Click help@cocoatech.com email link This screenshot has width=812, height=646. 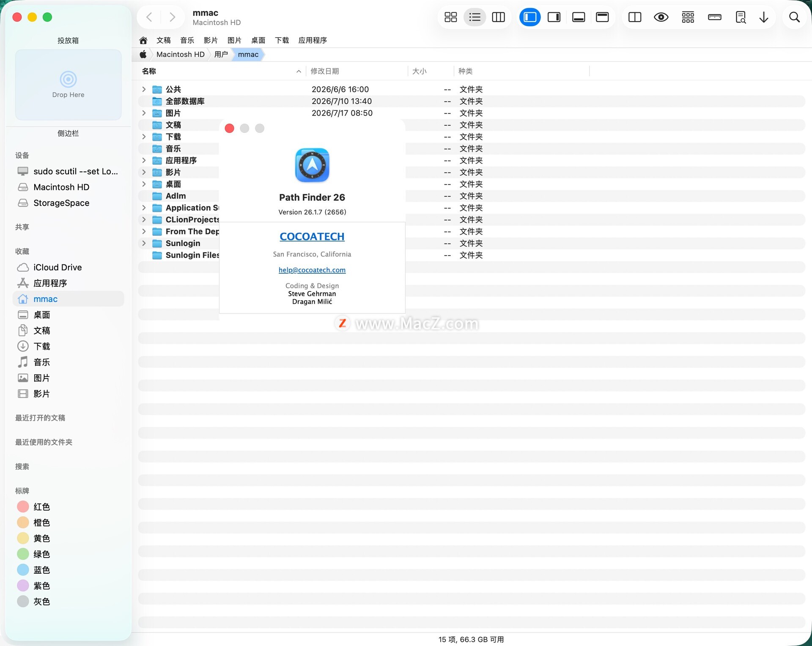click(312, 270)
